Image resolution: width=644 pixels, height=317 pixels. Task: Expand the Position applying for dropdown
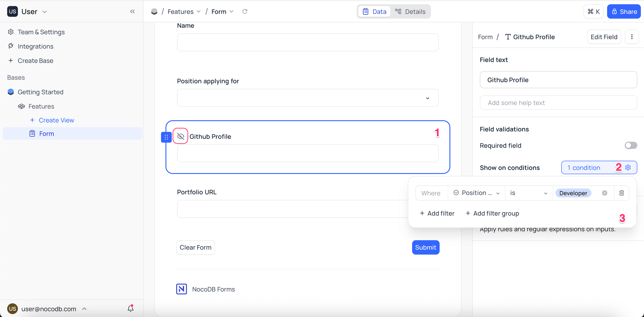click(x=307, y=98)
